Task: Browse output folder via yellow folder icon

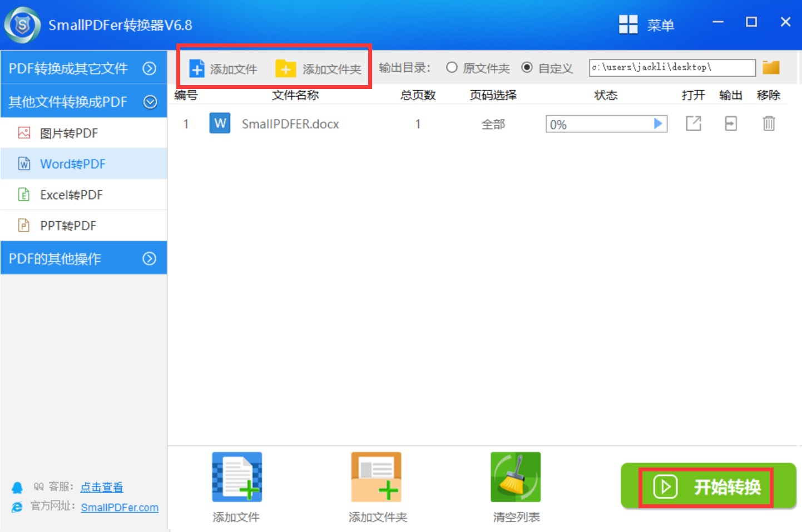Action: [771, 67]
